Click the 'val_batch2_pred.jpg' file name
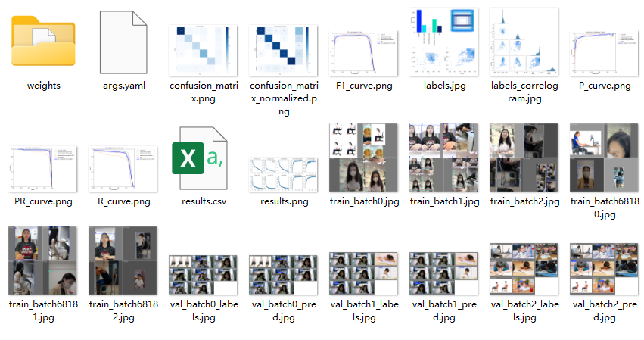 pyautogui.click(x=605, y=310)
